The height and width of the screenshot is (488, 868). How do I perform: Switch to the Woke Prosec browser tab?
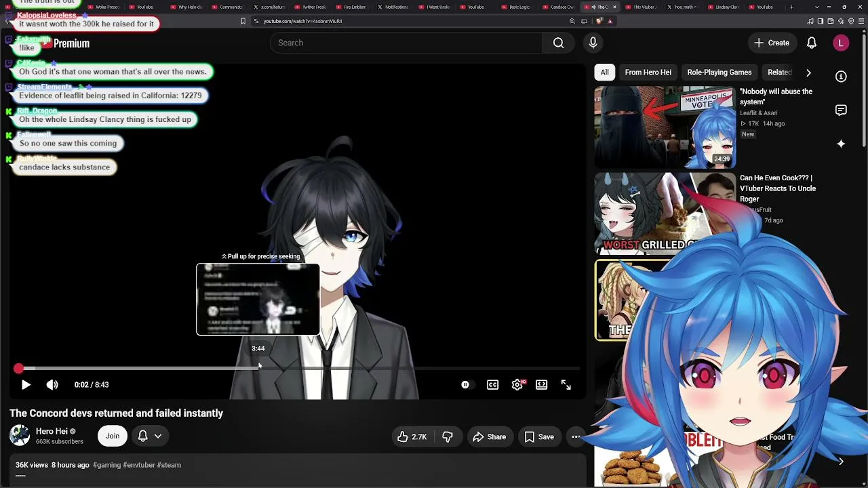point(106,7)
